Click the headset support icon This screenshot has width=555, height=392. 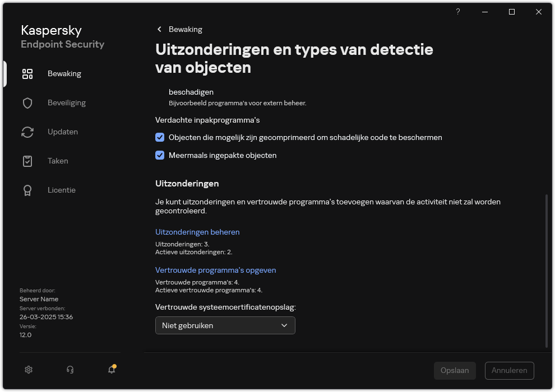(70, 370)
